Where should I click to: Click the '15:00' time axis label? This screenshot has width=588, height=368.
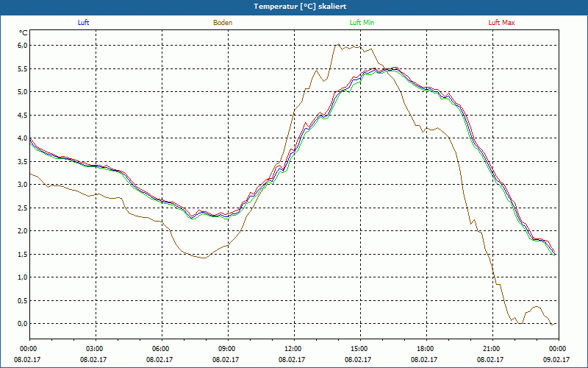360,349
